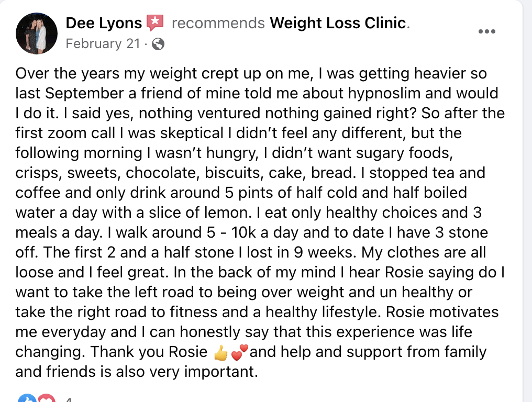Open the February 21 post timestamp
The image size is (532, 402).
click(x=103, y=44)
